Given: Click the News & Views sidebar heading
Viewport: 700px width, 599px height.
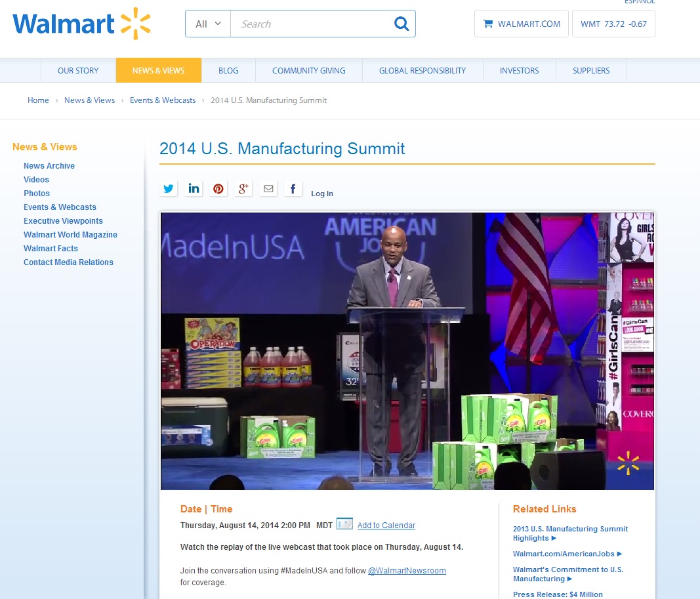Looking at the screenshot, I should (x=45, y=147).
